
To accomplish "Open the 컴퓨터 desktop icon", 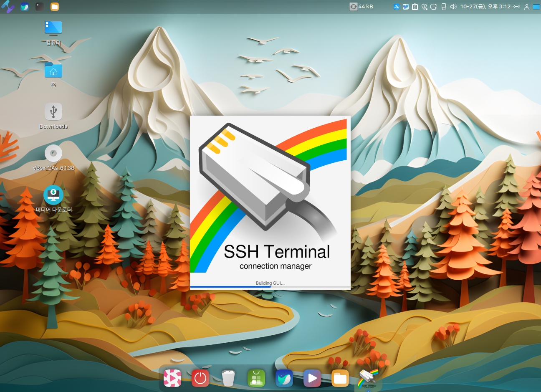I will click(x=53, y=28).
